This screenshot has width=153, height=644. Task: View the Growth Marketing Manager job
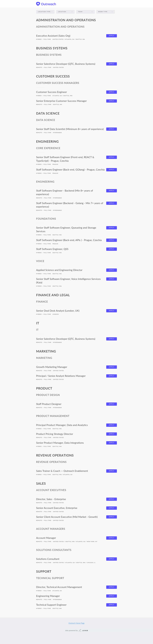52,367
